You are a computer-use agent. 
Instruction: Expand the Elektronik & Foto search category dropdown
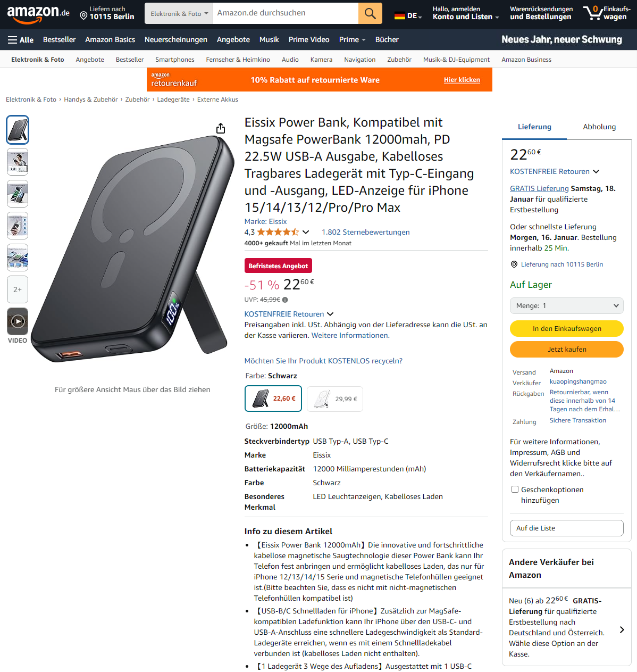179,13
